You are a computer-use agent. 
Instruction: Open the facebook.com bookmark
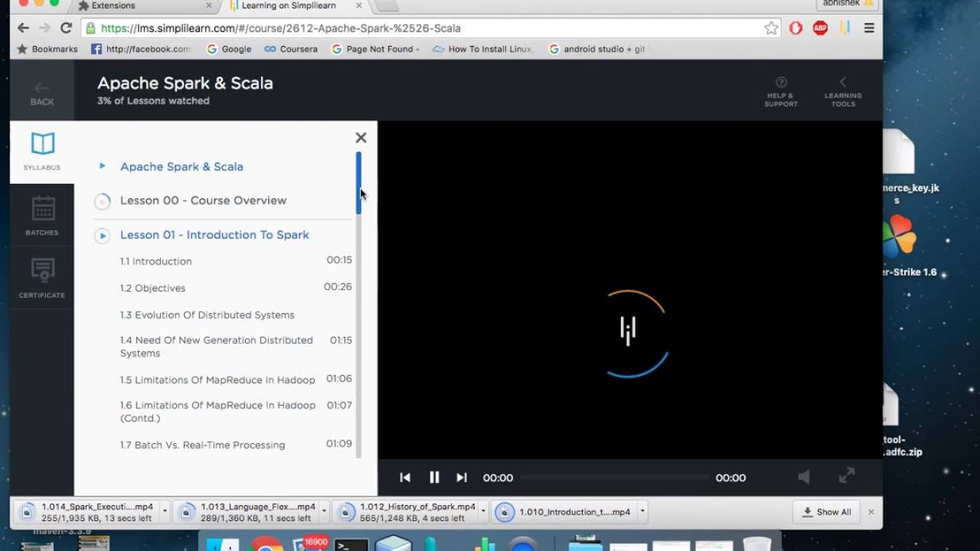pos(141,49)
